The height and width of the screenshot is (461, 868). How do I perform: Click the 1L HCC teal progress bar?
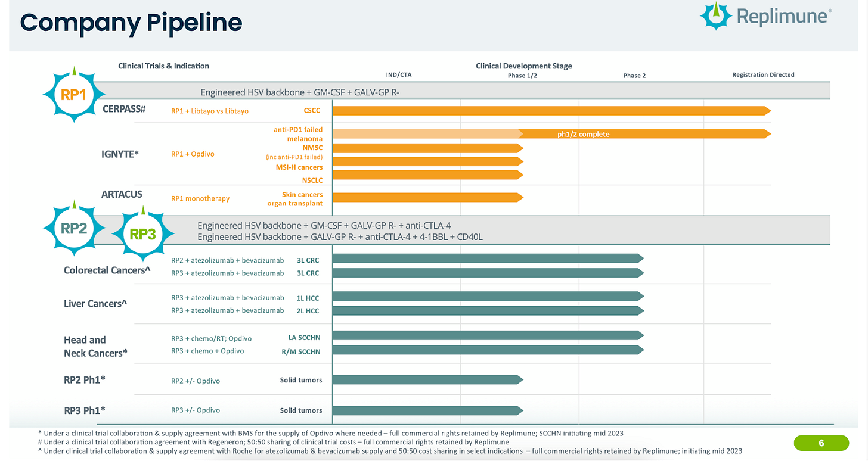pyautogui.click(x=488, y=296)
